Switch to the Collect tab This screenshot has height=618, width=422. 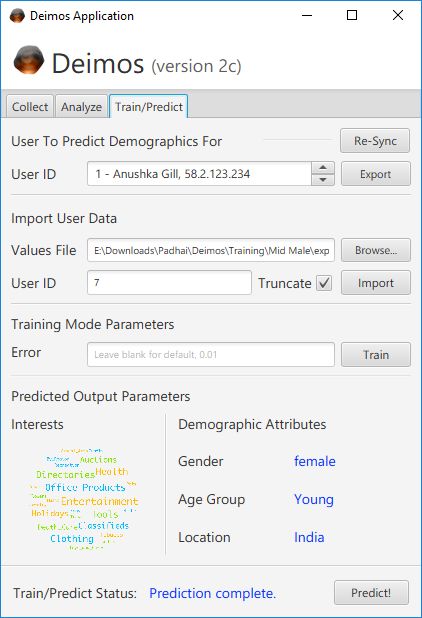pyautogui.click(x=30, y=107)
